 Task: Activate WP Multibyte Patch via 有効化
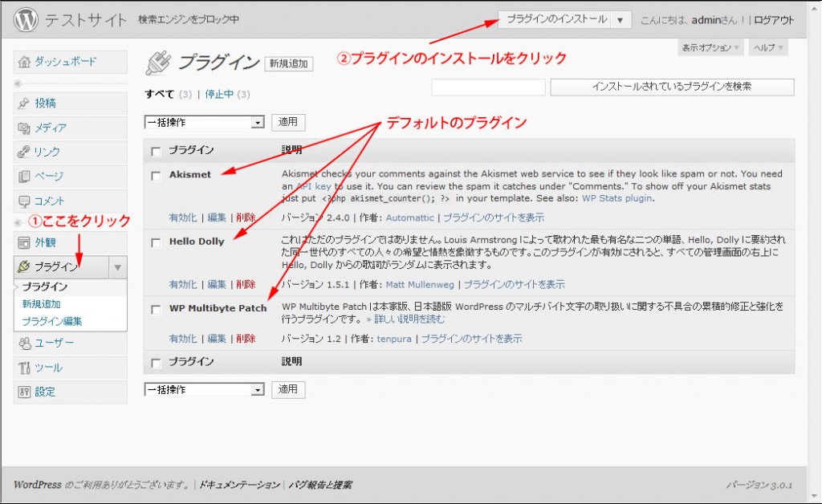click(x=183, y=339)
